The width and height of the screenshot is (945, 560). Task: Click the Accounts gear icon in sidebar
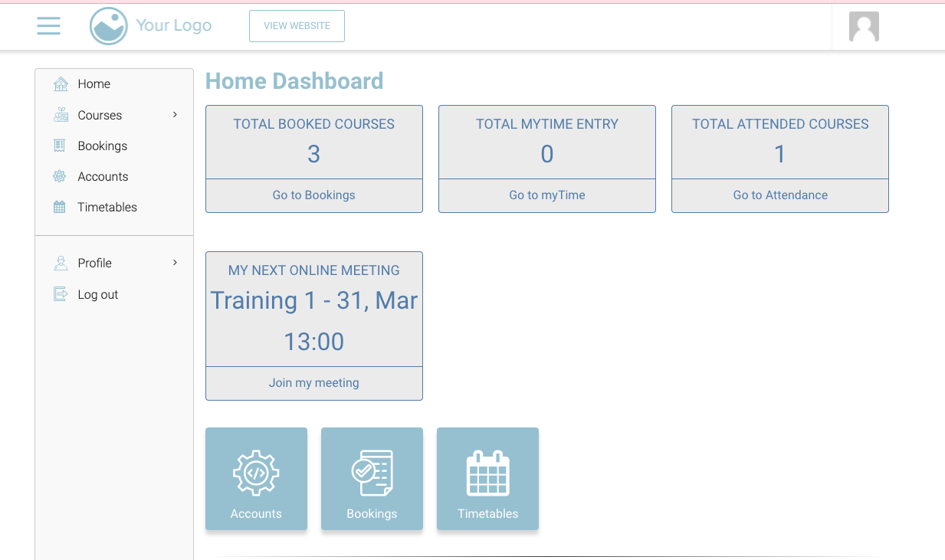pos(60,176)
